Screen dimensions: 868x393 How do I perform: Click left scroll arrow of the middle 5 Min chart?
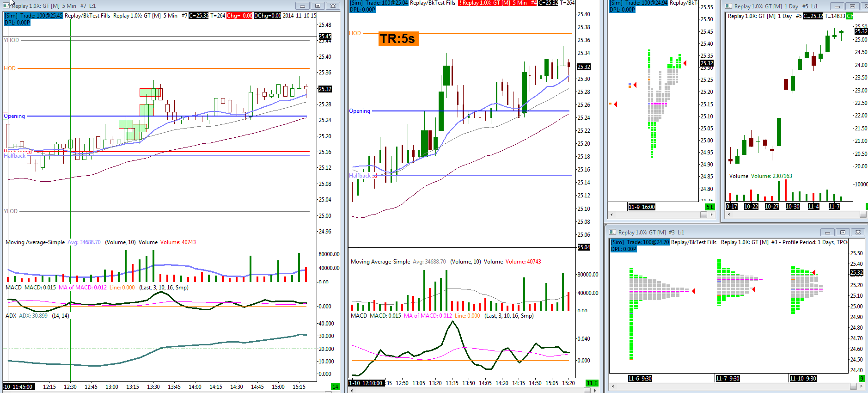[351, 390]
